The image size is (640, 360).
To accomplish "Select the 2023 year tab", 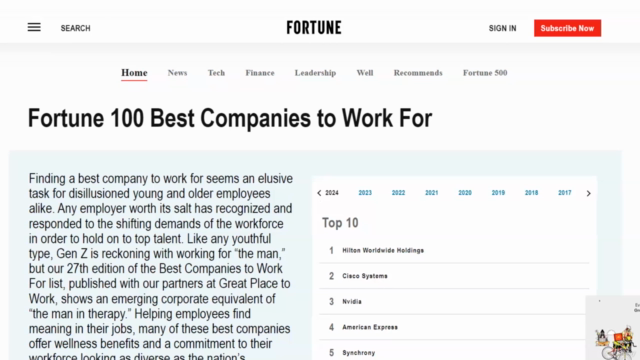I will [365, 193].
